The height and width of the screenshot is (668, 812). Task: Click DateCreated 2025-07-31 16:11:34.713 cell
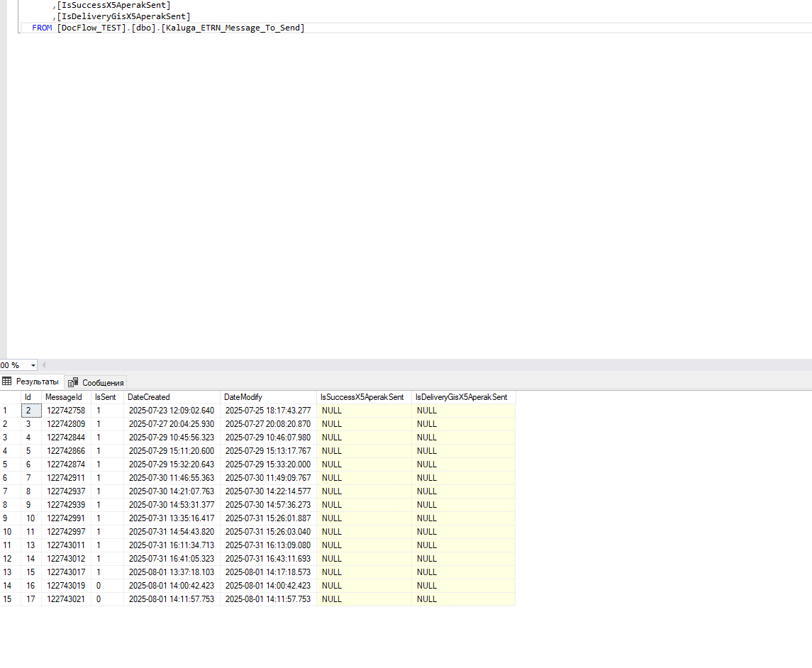coord(172,545)
